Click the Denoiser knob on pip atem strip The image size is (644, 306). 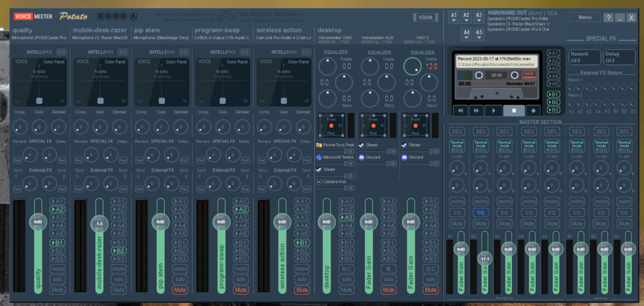click(181, 127)
